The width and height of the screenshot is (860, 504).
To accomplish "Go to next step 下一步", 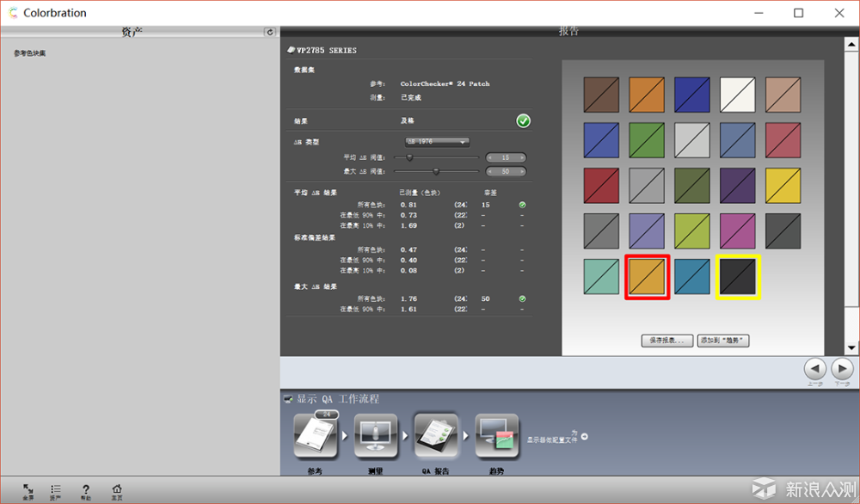I will click(843, 369).
